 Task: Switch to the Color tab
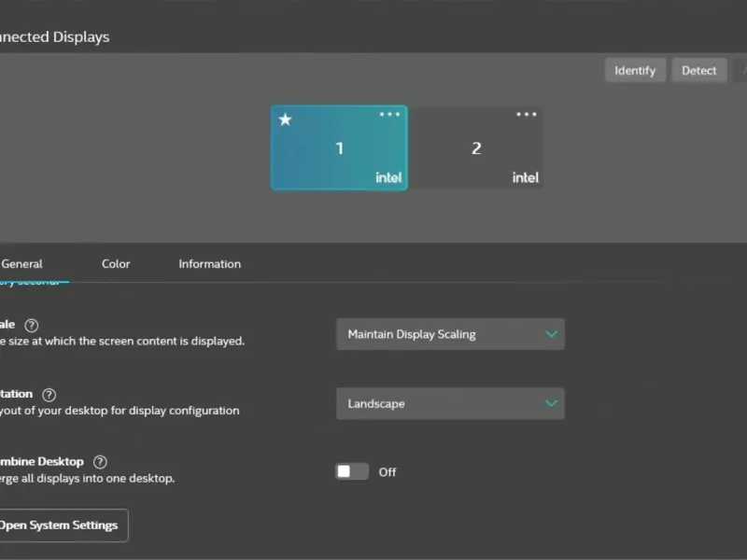pyautogui.click(x=116, y=264)
